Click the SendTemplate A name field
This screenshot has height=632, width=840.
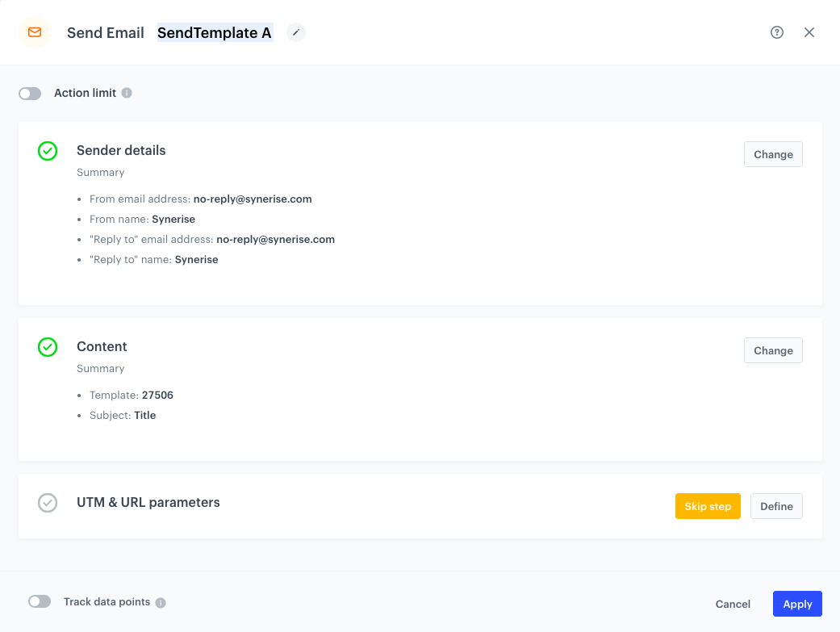point(215,32)
